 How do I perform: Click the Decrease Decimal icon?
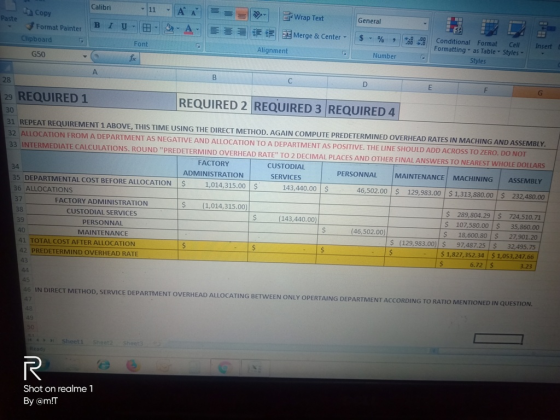coord(421,41)
